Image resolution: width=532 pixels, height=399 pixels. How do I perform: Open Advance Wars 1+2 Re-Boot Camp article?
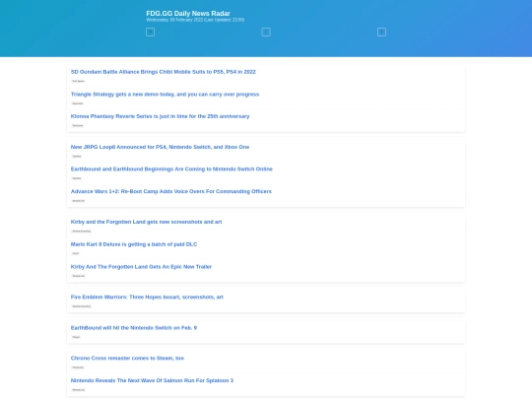(171, 191)
